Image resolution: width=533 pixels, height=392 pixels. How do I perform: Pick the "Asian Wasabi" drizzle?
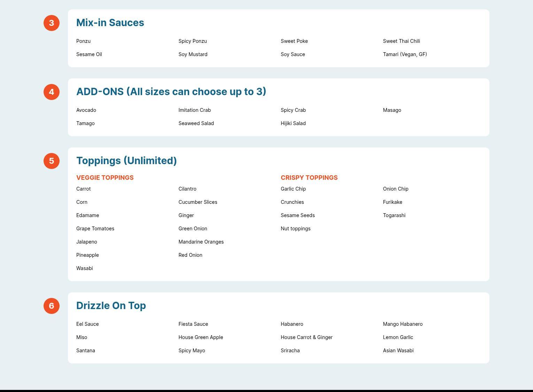398,351
